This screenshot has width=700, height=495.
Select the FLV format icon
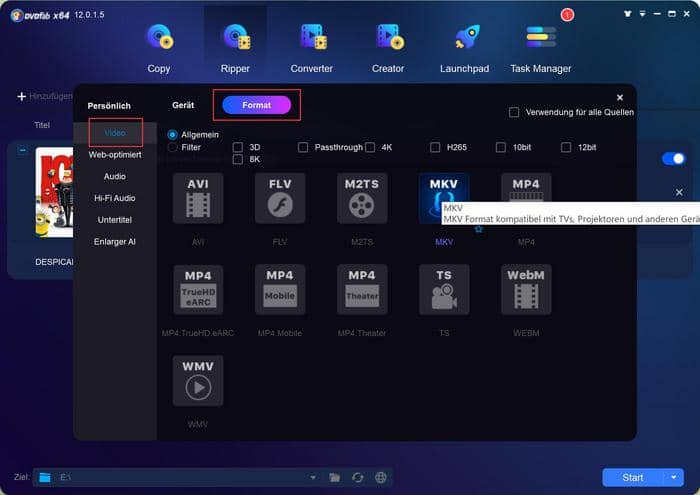[x=280, y=198]
